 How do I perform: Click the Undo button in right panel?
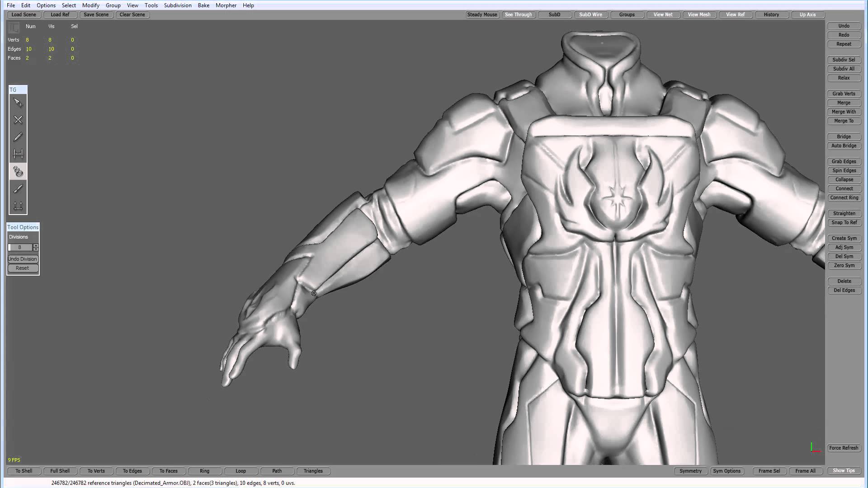[844, 26]
